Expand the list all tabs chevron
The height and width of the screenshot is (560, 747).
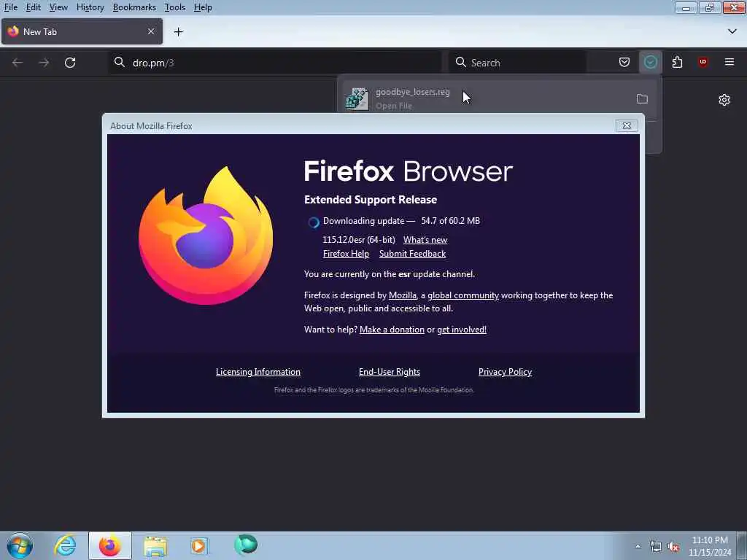pos(732,31)
